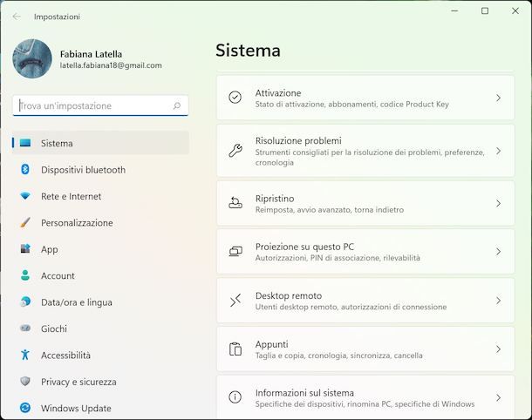
Task: Click the latella.fabiana18@gmail.com email text
Action: [111, 65]
